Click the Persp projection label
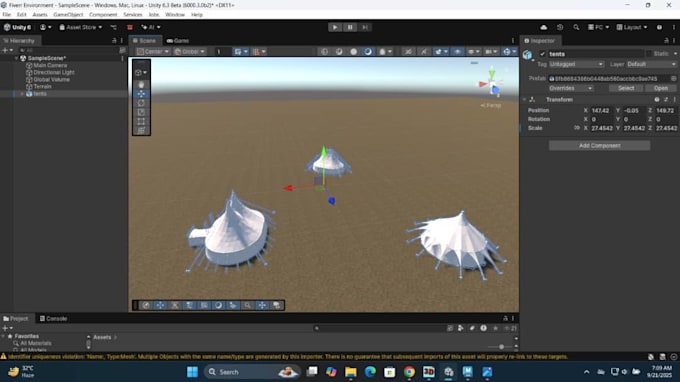680x382 pixels. click(491, 105)
